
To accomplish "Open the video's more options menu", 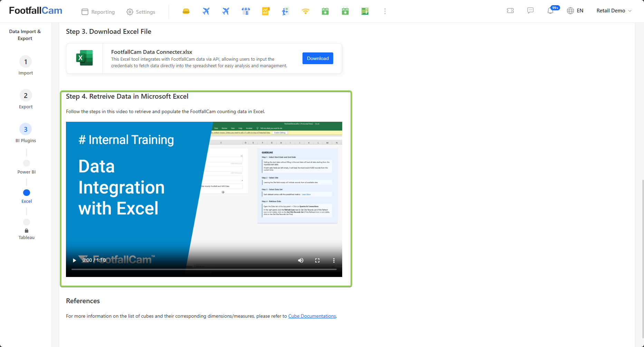I will click(334, 260).
